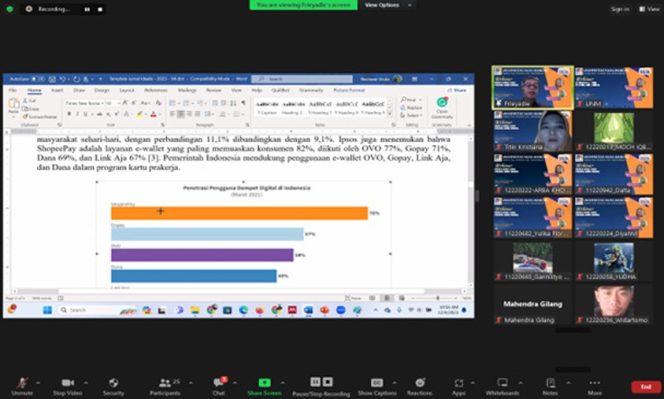Screen dimensions: 664x399
Task: Open the Picture Format tab in Word
Action: [349, 90]
